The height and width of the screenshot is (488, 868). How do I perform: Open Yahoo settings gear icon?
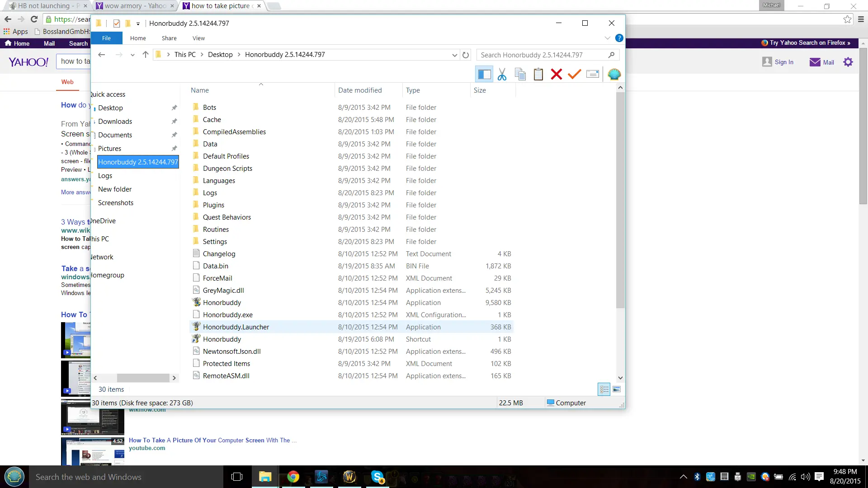point(848,62)
